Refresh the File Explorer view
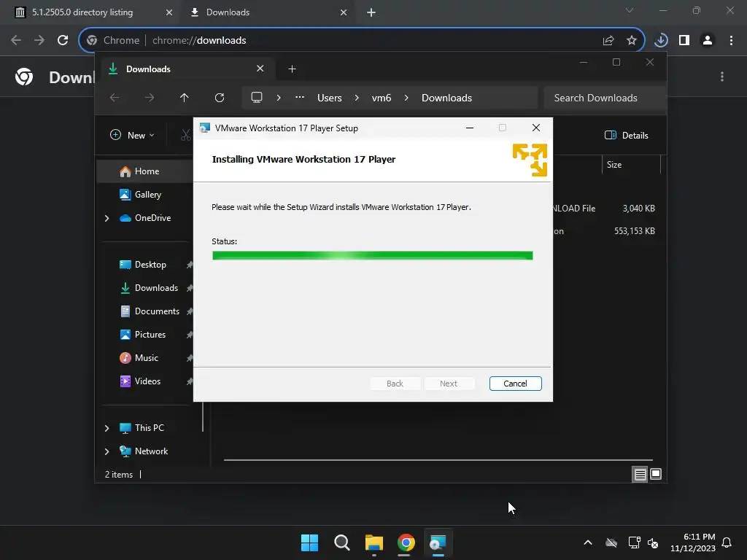Image resolution: width=747 pixels, height=560 pixels. [219, 98]
